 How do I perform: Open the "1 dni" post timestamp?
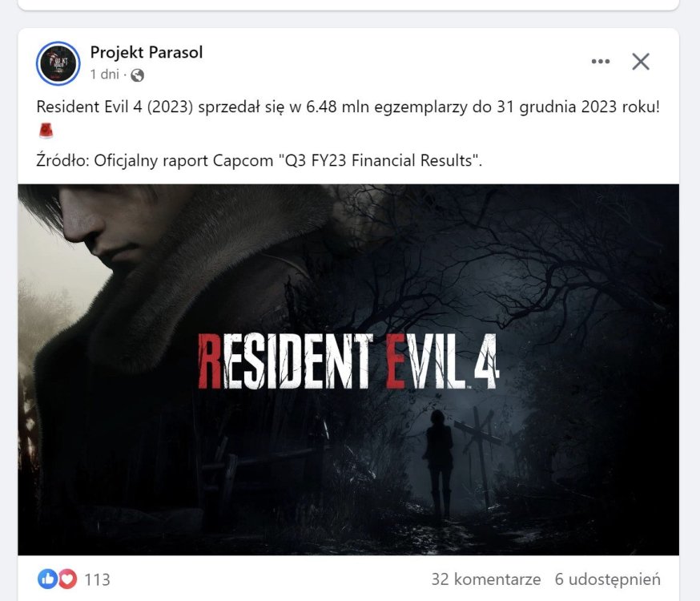104,74
